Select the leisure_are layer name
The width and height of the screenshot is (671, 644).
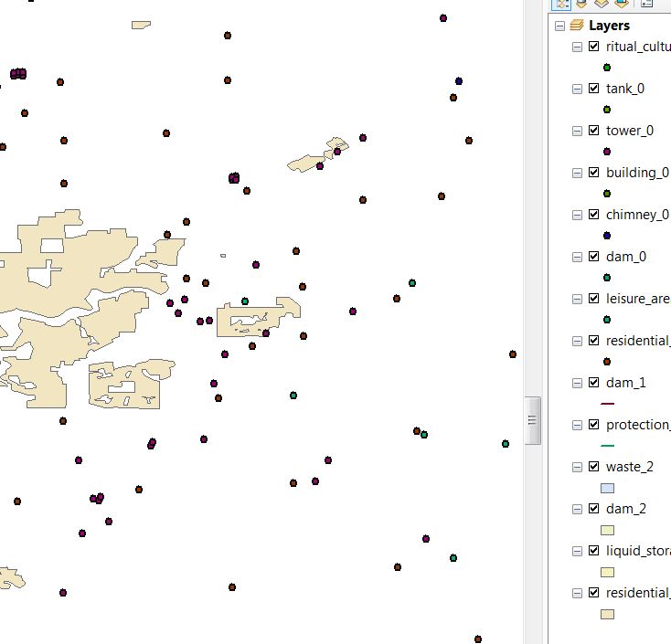[x=638, y=299]
